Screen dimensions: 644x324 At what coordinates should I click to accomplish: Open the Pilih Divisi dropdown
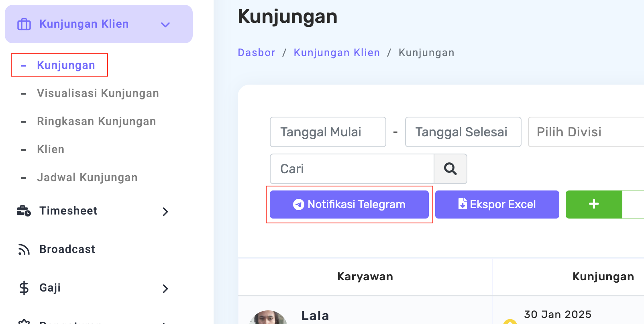[586, 132]
